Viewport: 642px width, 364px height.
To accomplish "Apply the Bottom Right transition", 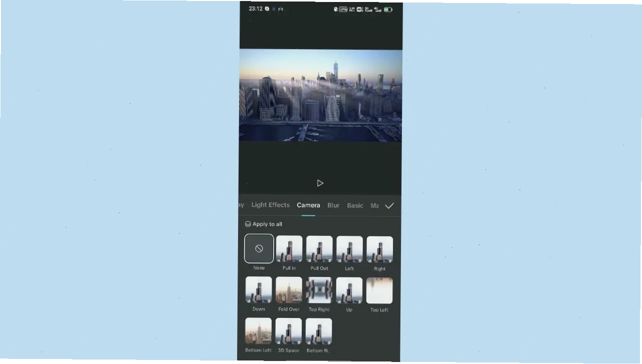I will [x=319, y=331].
